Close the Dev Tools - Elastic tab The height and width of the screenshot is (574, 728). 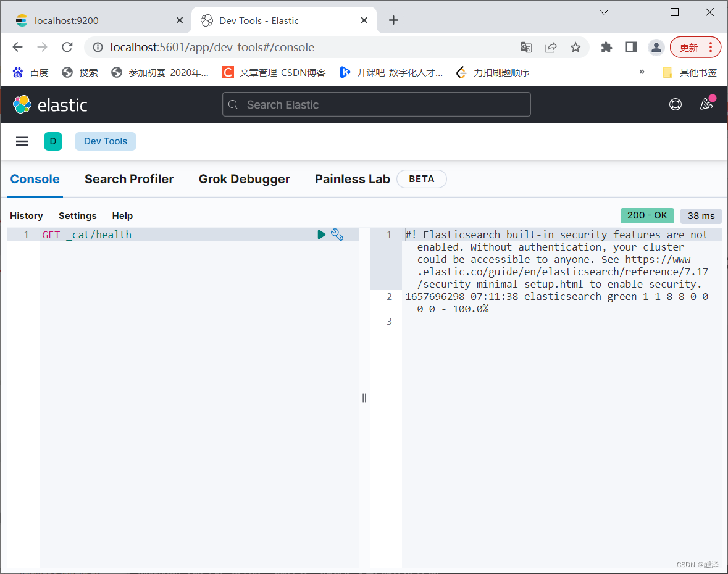coord(364,20)
